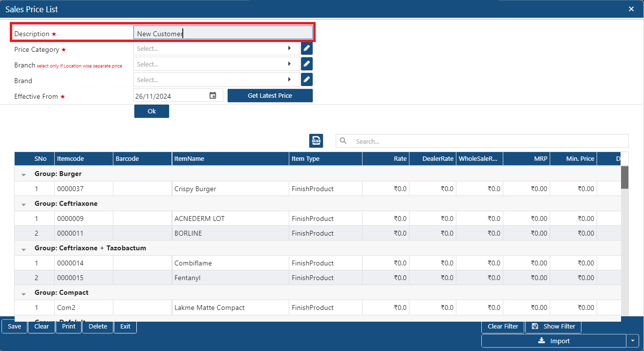
Task: Collapse the Group: Burger rows
Action: [x=23, y=175]
